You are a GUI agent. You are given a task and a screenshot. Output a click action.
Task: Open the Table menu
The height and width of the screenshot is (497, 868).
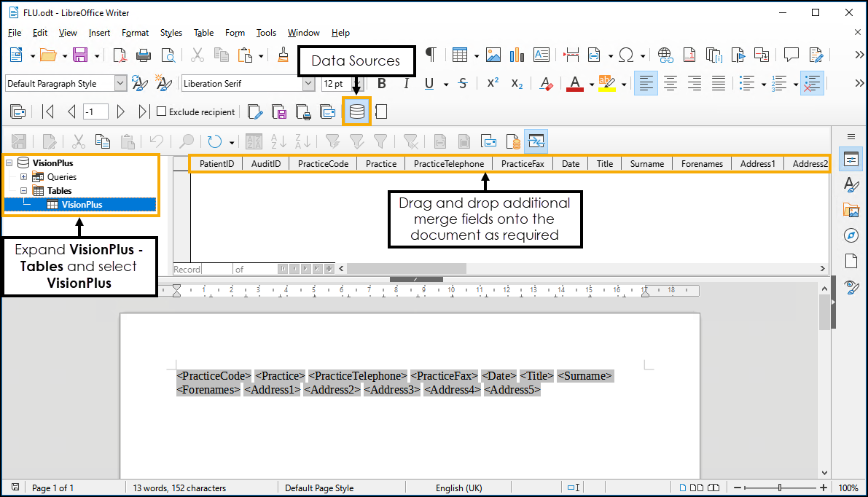(x=204, y=33)
